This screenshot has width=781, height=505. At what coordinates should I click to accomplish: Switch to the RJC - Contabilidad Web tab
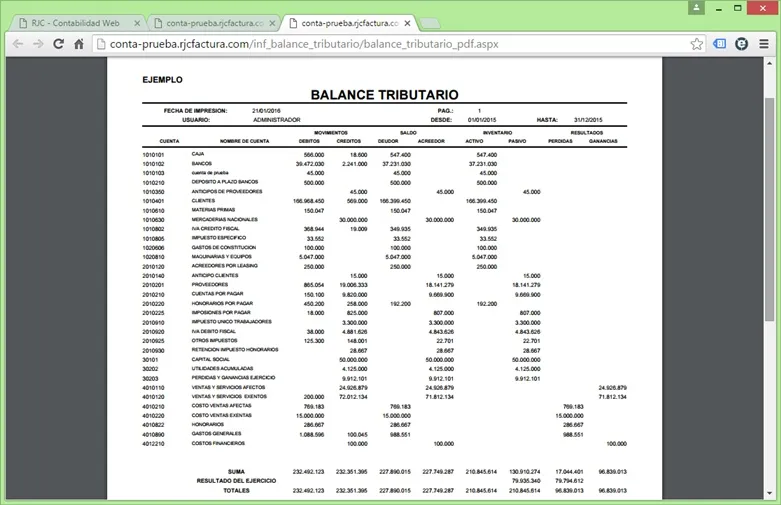click(75, 23)
